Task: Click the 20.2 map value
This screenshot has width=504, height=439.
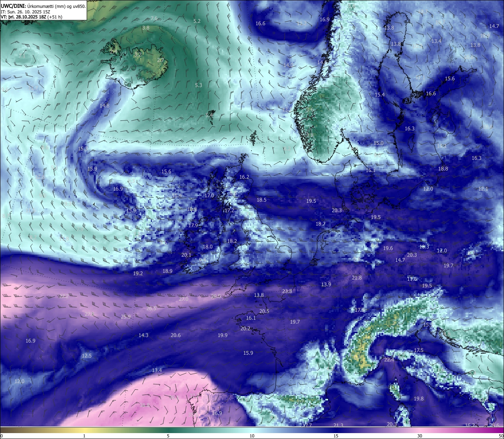Action: [245, 329]
